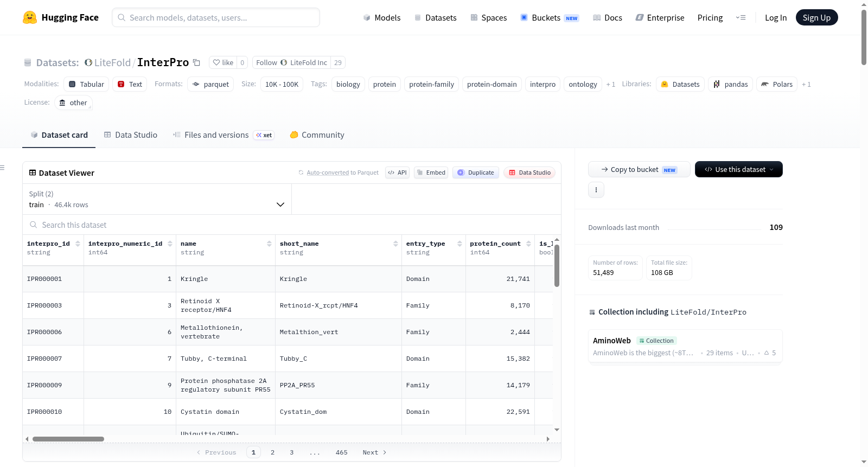Click the Hugging Face logo icon
Viewport: 868px width, 467px height.
click(x=30, y=17)
